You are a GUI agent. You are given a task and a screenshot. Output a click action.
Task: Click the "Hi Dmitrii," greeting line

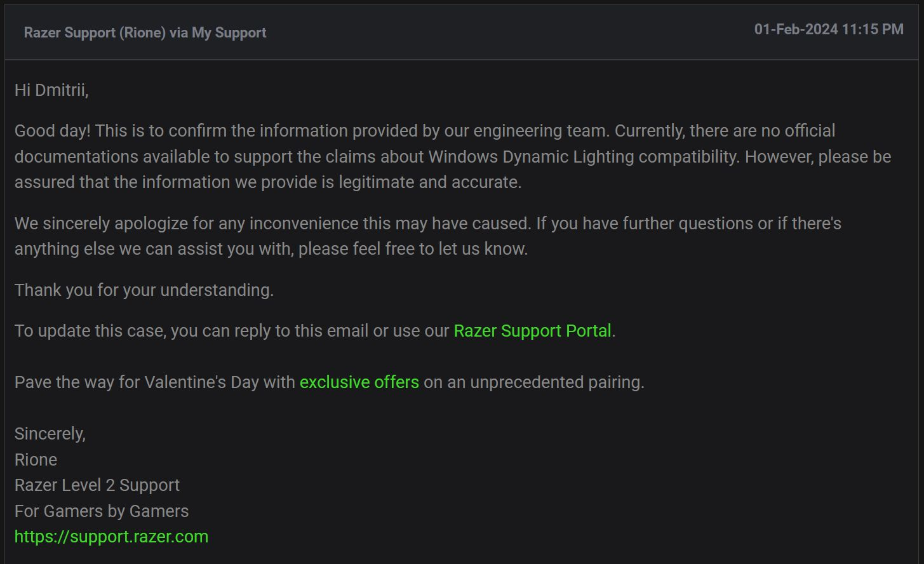51,90
